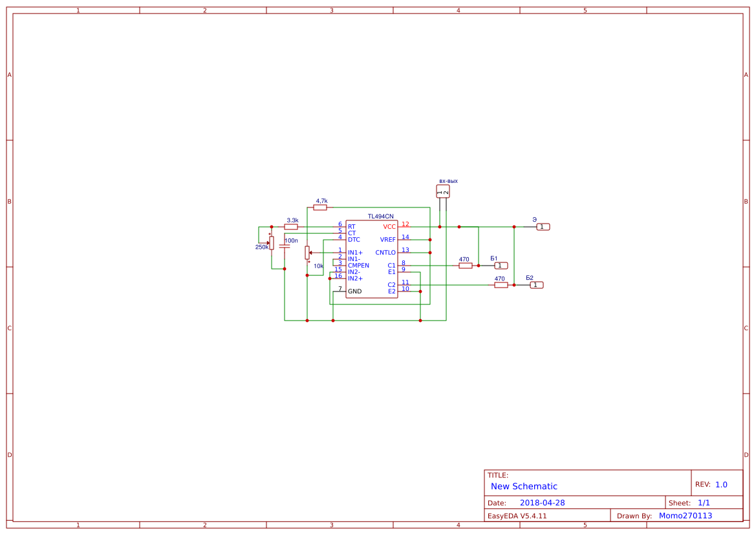Select the 250k potentiometer symbol
756x535 pixels.
pos(272,243)
